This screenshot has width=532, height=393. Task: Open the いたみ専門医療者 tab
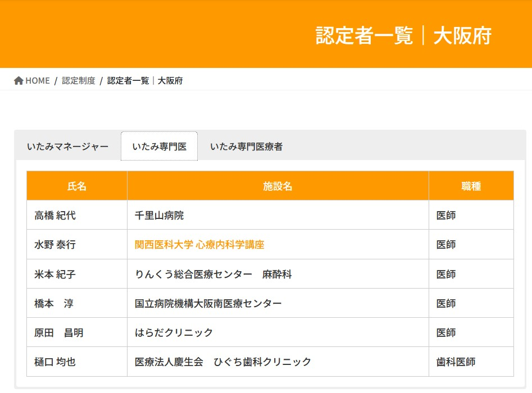pyautogui.click(x=246, y=147)
